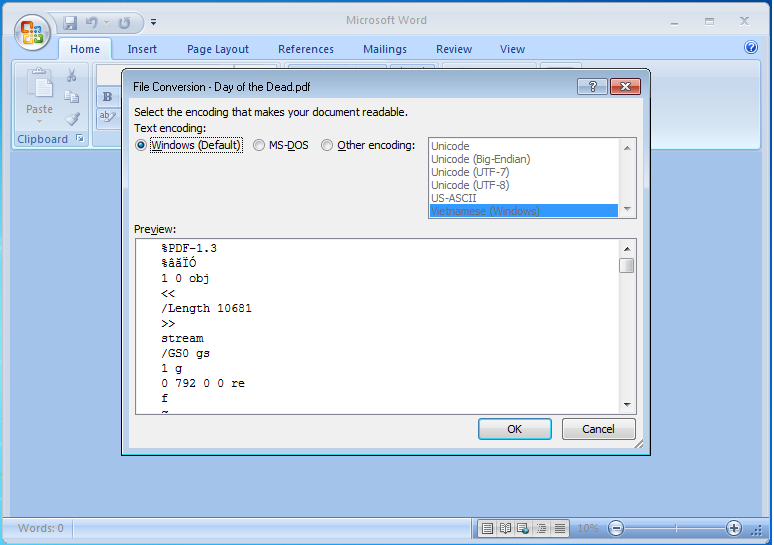
Task: Switch to Draft view icon
Action: (x=560, y=529)
